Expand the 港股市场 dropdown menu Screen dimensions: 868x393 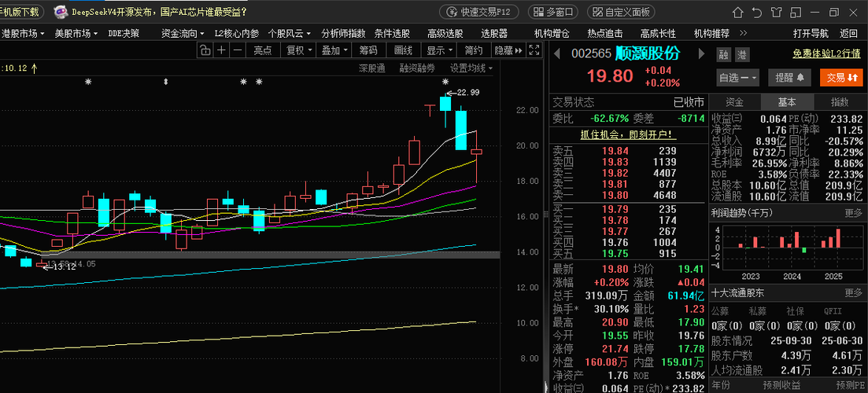(x=23, y=34)
